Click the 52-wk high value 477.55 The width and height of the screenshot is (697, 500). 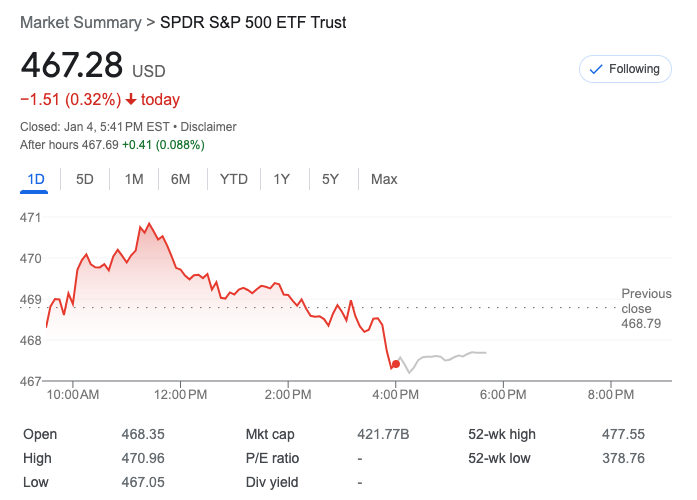625,434
